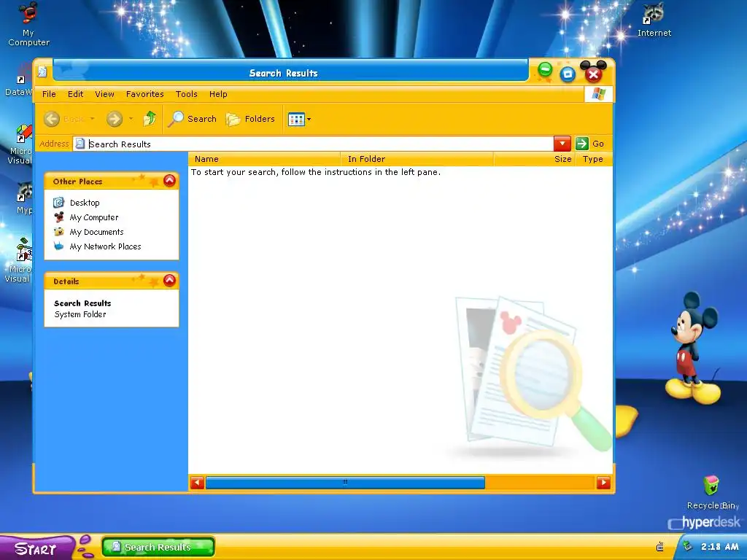Sort by the Name column header
The image size is (747, 560).
264,159
